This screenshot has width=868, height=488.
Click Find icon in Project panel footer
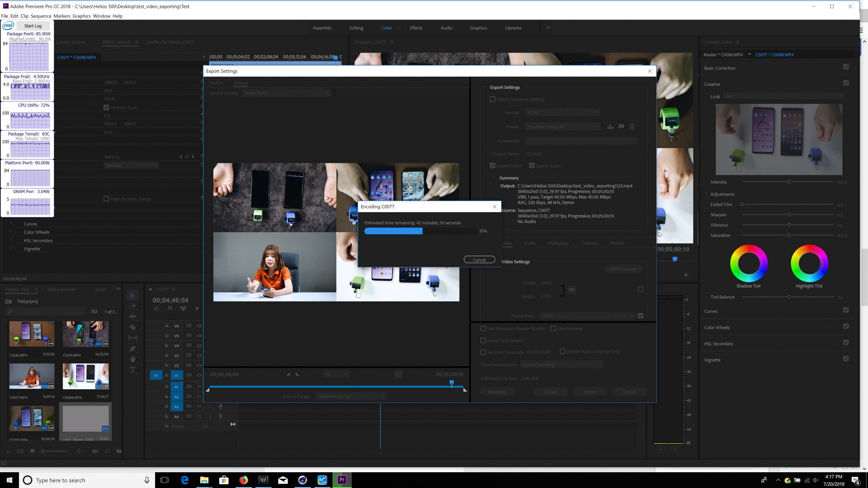tap(107, 451)
